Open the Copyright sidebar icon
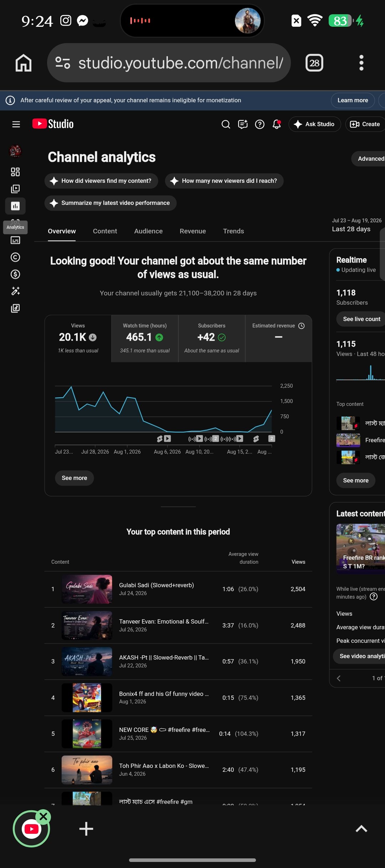This screenshot has height=868, width=385. [15, 257]
